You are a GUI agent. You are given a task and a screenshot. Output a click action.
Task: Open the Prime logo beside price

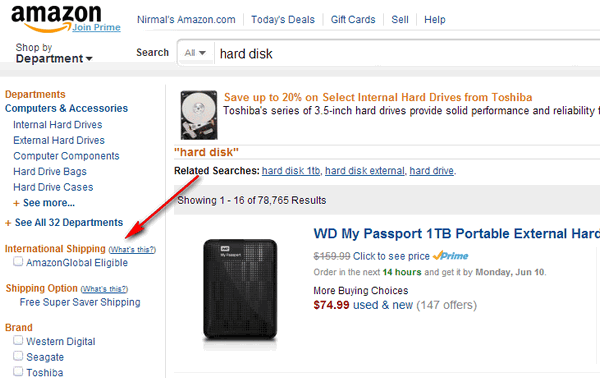451,256
